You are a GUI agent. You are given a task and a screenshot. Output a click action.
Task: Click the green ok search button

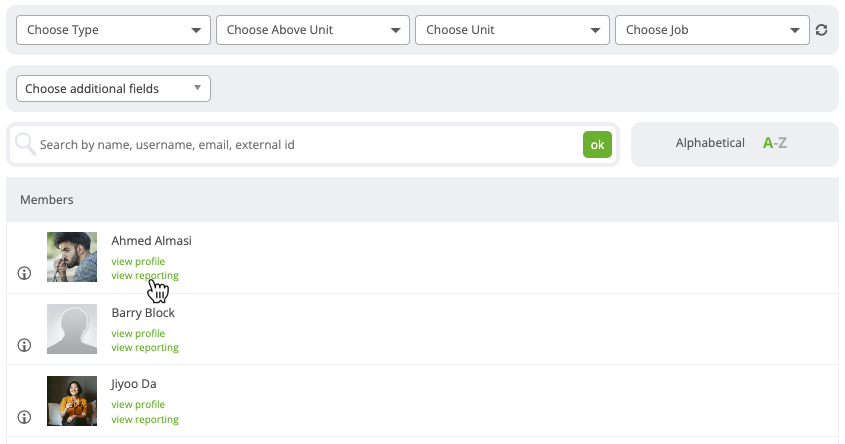tap(597, 144)
